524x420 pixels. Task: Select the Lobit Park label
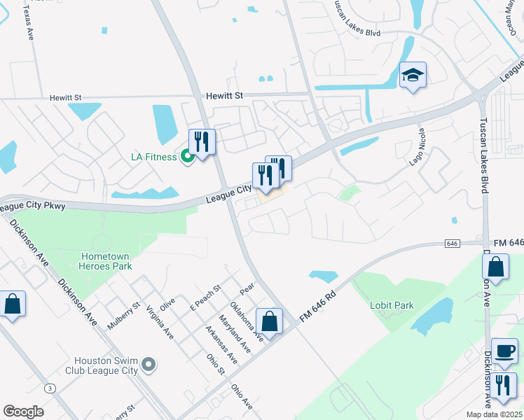(392, 305)
